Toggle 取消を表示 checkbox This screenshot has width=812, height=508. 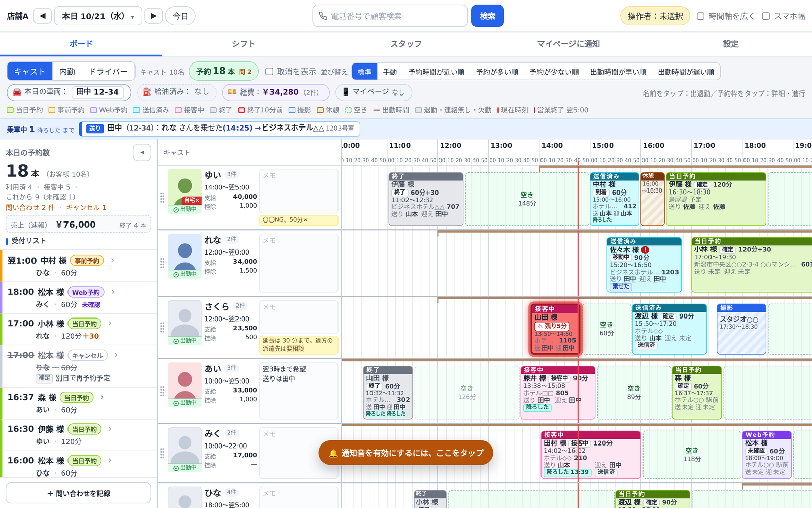[x=269, y=72]
